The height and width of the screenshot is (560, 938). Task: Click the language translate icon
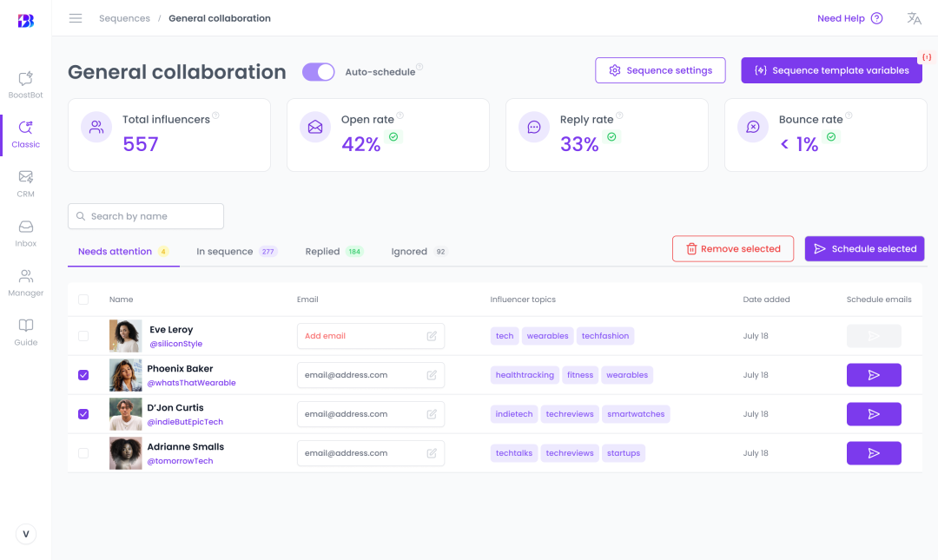(x=914, y=18)
